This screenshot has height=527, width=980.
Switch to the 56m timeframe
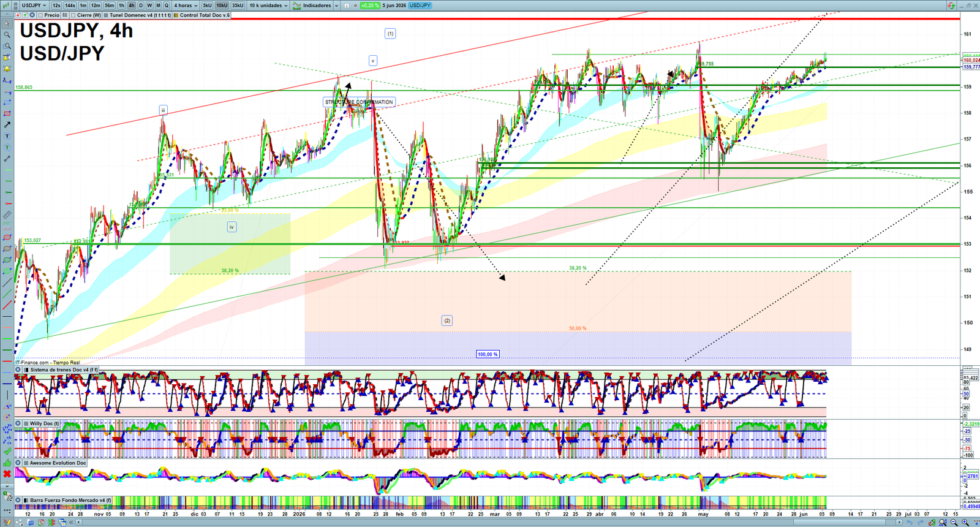pyautogui.click(x=109, y=6)
